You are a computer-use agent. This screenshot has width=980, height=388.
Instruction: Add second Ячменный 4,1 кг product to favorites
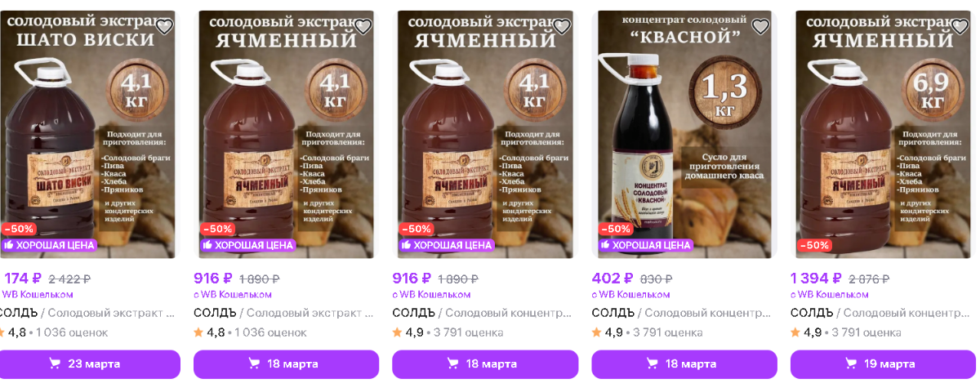[363, 27]
